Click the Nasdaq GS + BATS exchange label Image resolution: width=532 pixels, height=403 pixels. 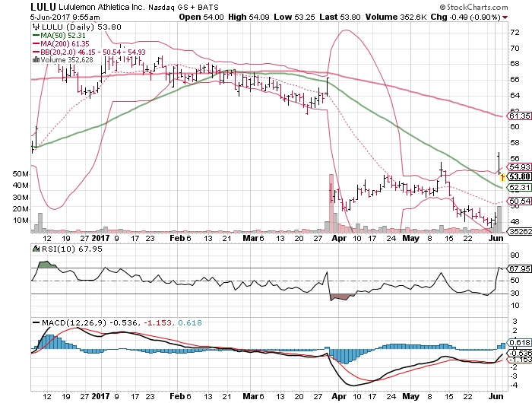(183, 7)
